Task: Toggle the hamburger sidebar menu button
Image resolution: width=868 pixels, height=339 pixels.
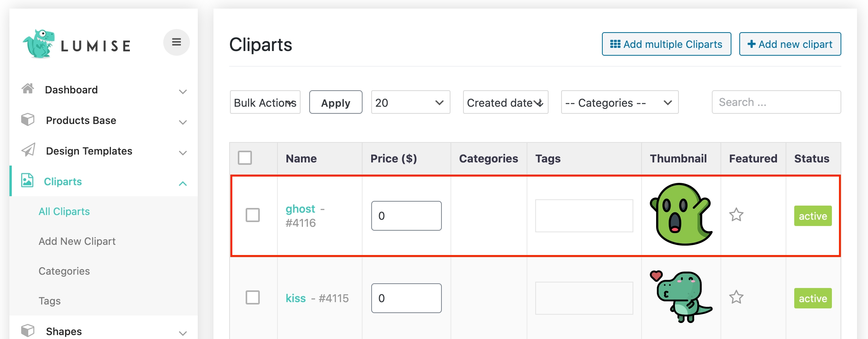Action: (x=176, y=42)
